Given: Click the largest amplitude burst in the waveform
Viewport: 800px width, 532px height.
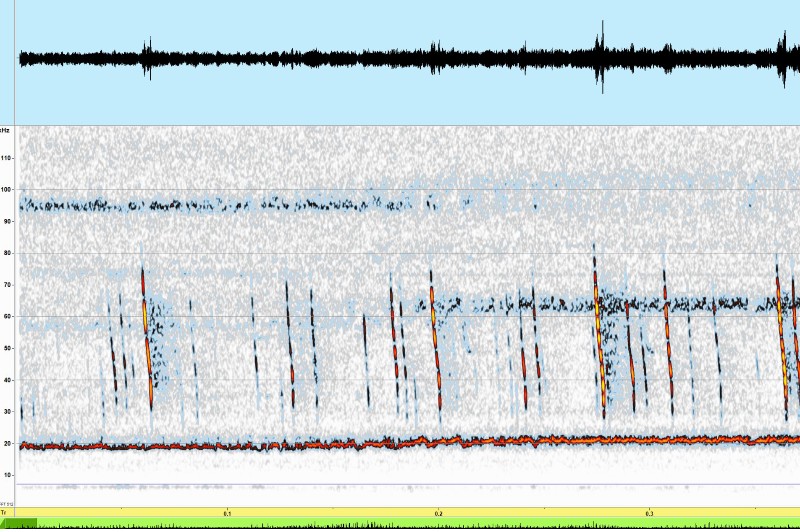Looking at the screenshot, I should click(601, 58).
